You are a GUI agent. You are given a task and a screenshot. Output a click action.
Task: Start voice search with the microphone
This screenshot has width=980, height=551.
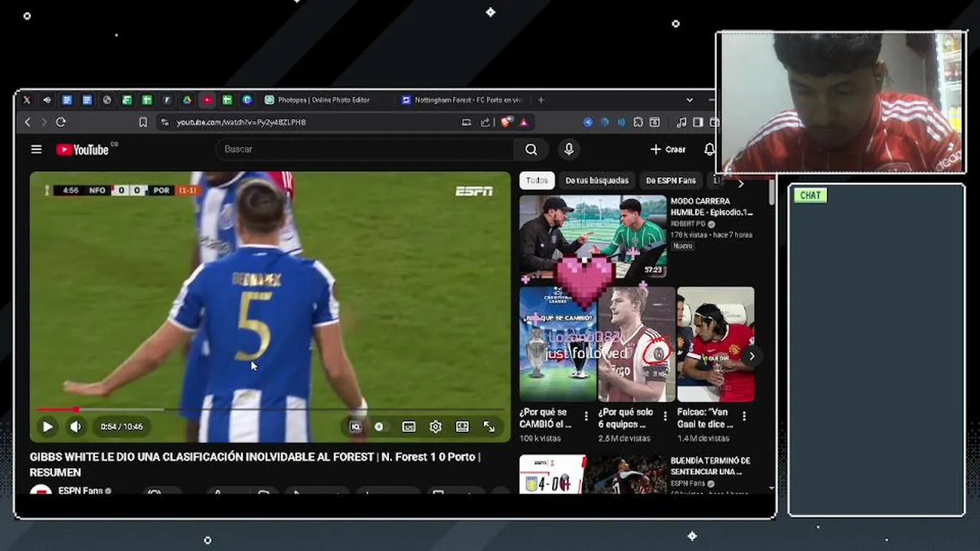(568, 149)
